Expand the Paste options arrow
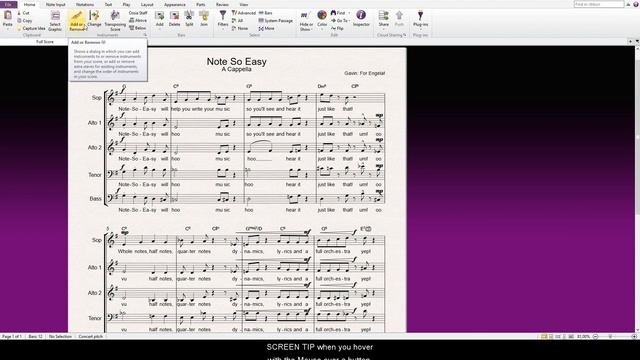 pos(8,29)
